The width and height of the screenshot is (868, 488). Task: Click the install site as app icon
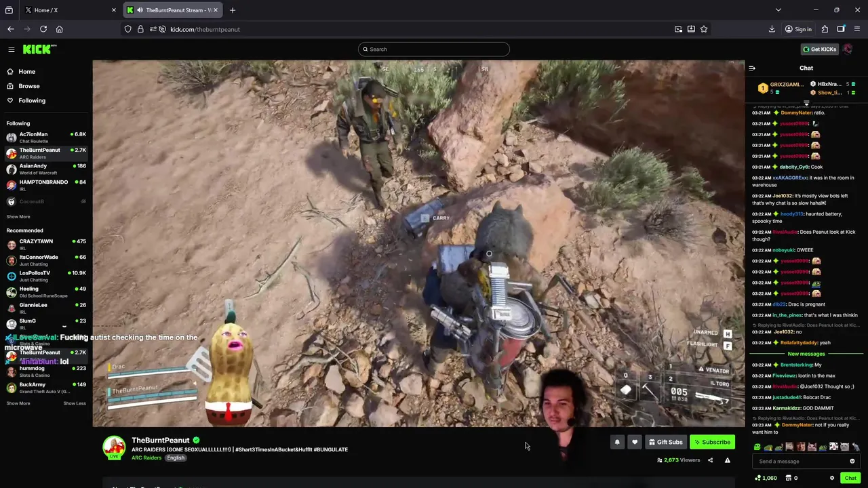(x=691, y=29)
